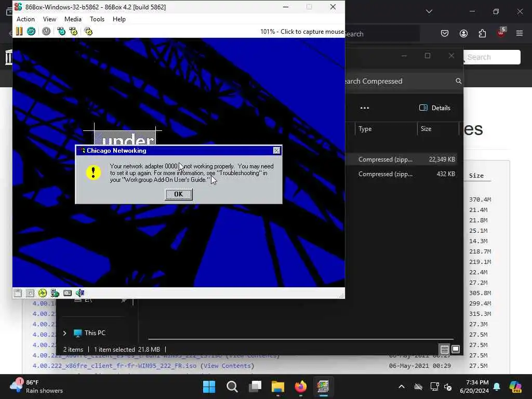The image size is (532, 399).
Task: Open the Windows Start menu
Action: (x=209, y=387)
